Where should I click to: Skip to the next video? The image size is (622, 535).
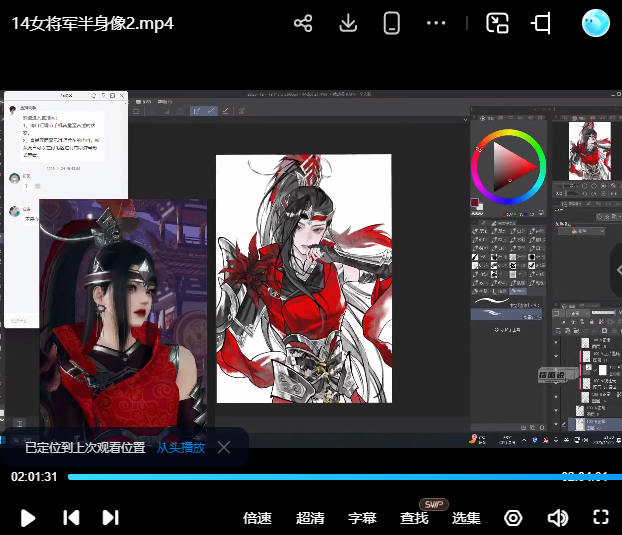110,518
